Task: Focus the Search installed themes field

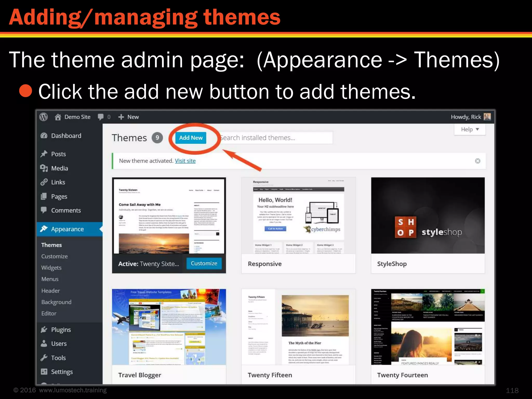Action: 276,138
